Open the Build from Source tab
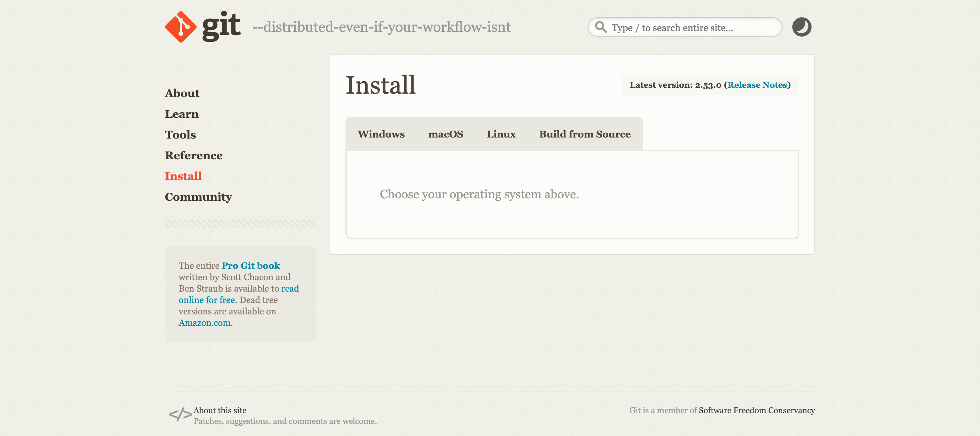The height and width of the screenshot is (436, 980). 585,134
